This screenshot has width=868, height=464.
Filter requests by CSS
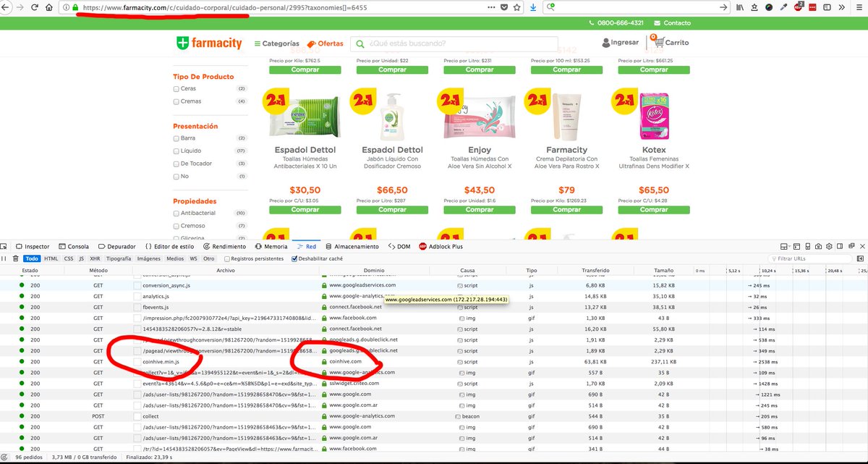tap(69, 258)
